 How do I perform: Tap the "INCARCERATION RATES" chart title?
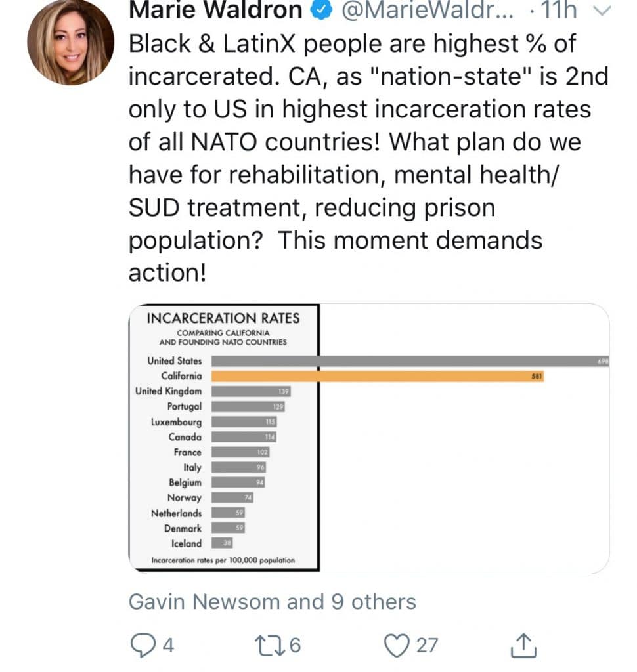(223, 319)
